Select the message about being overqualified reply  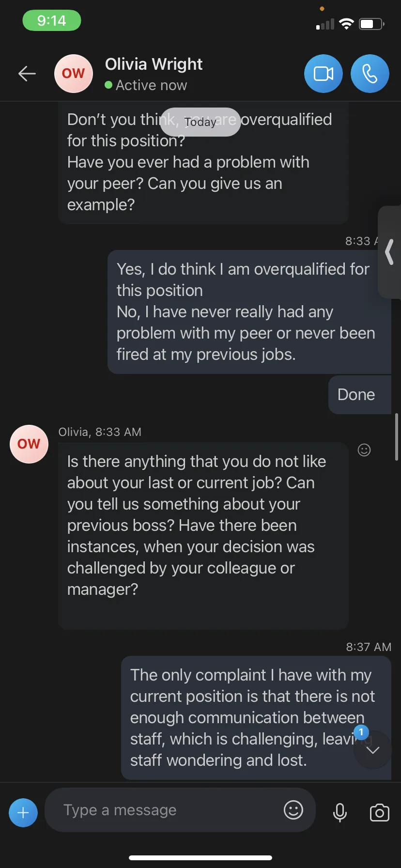(x=249, y=312)
